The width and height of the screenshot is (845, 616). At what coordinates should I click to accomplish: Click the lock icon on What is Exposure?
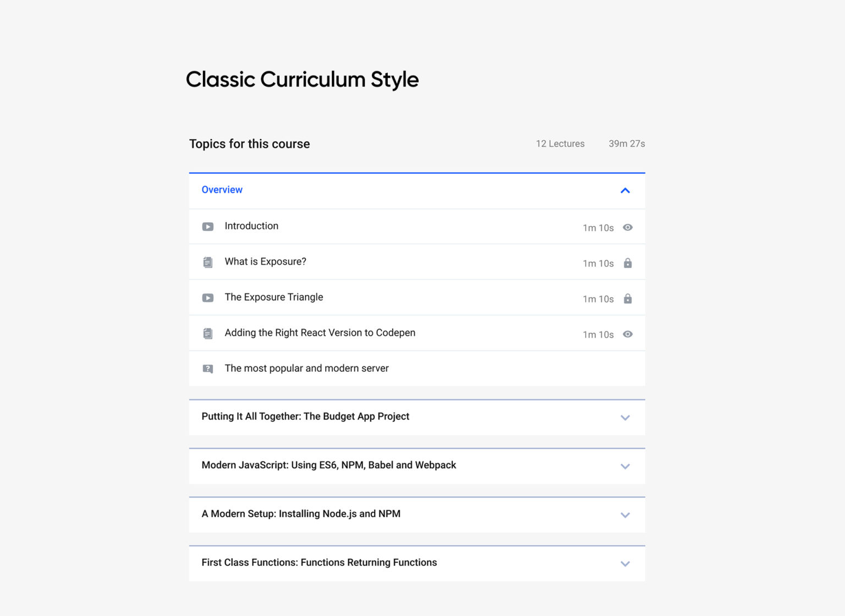click(x=628, y=263)
